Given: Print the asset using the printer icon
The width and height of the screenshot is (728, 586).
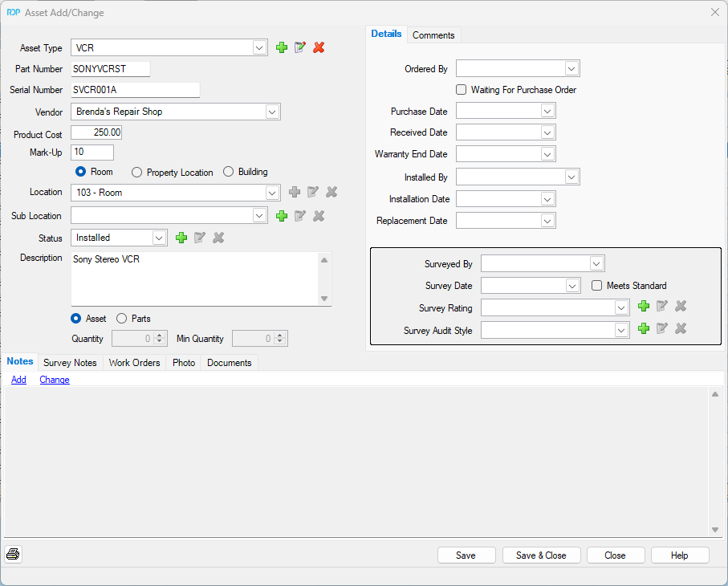Looking at the screenshot, I should click(x=13, y=554).
